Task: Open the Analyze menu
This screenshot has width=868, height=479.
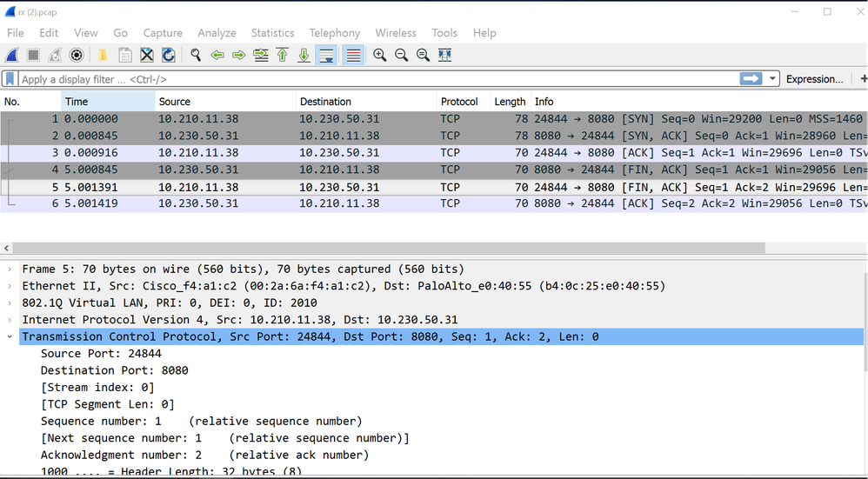Action: [217, 33]
